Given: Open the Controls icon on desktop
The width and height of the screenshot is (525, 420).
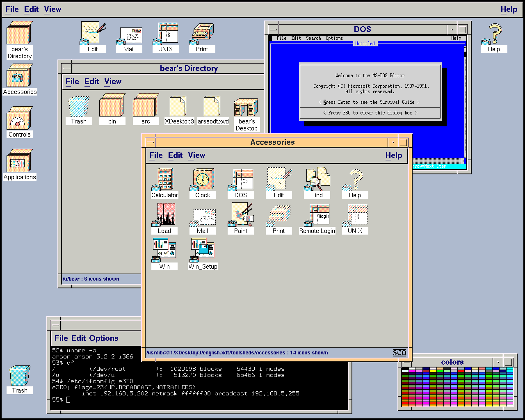Looking at the screenshot, I should click(x=19, y=119).
